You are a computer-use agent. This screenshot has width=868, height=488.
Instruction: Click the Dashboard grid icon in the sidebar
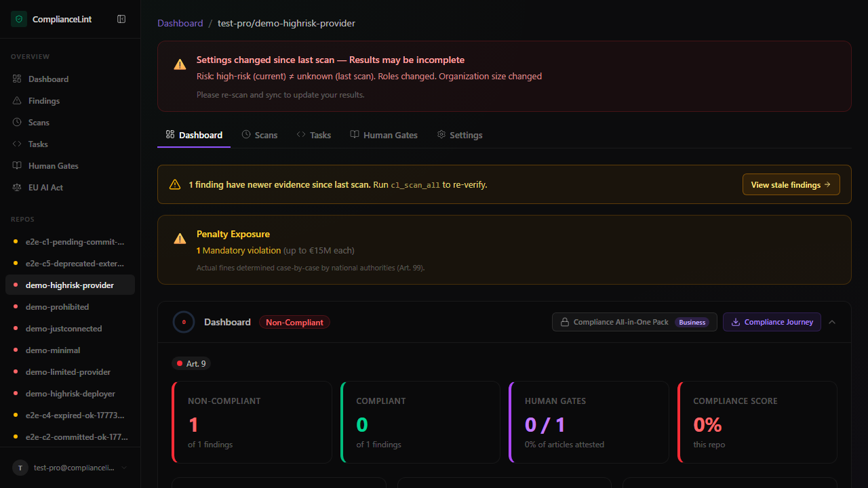click(x=17, y=79)
